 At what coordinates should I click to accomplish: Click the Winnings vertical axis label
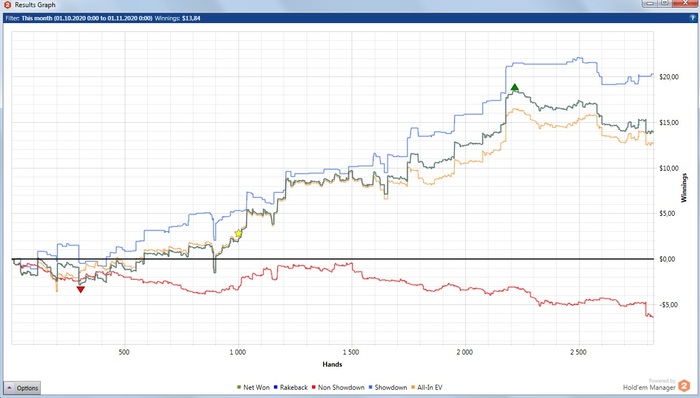[684, 188]
